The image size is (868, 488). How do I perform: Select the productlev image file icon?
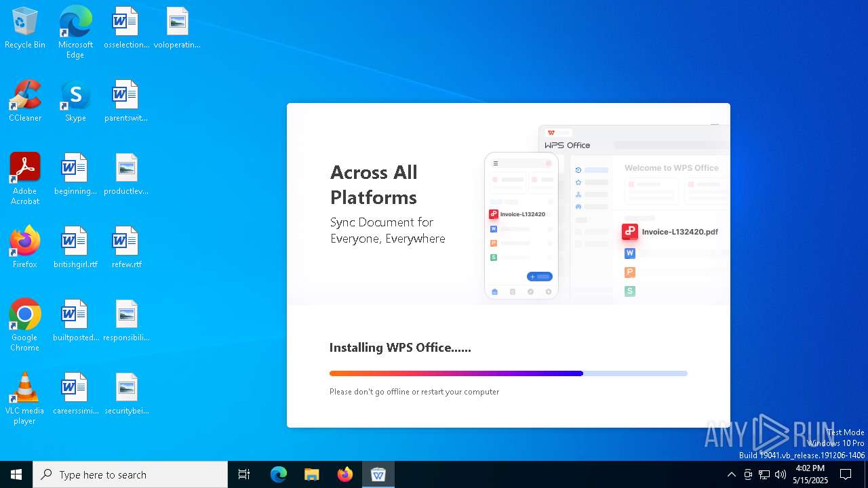[x=126, y=174]
